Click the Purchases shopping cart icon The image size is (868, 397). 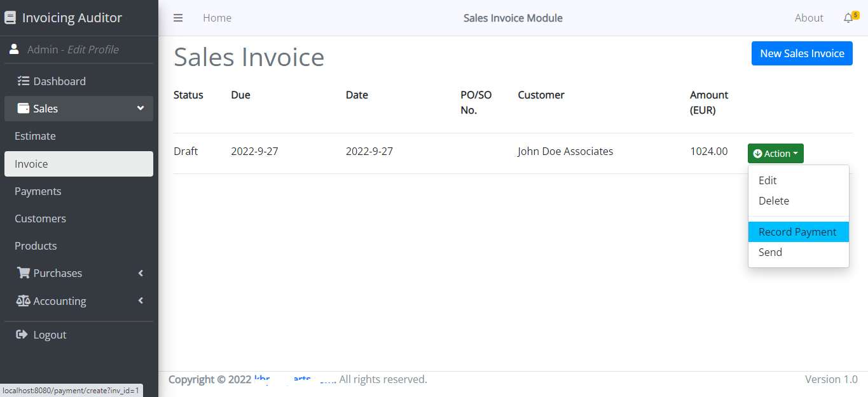(24, 273)
